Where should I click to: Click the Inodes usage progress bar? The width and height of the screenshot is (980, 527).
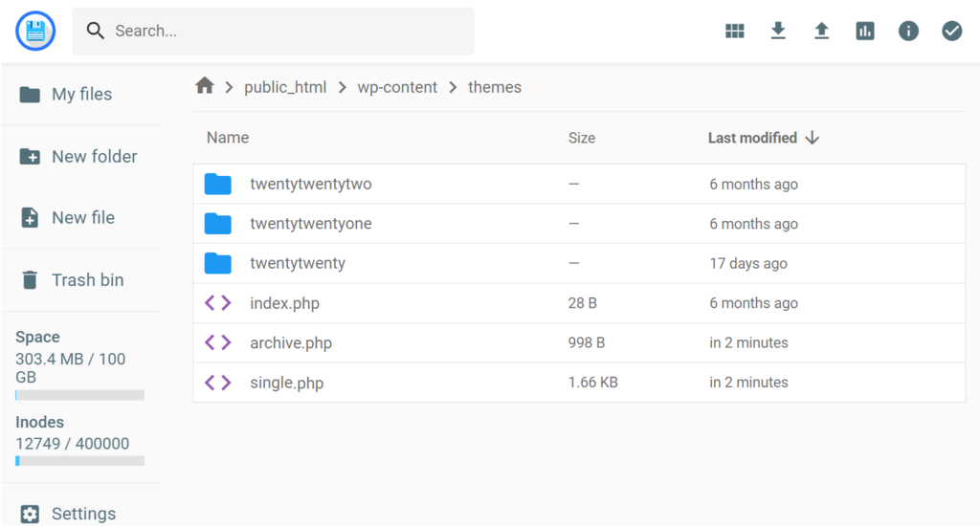[79, 461]
